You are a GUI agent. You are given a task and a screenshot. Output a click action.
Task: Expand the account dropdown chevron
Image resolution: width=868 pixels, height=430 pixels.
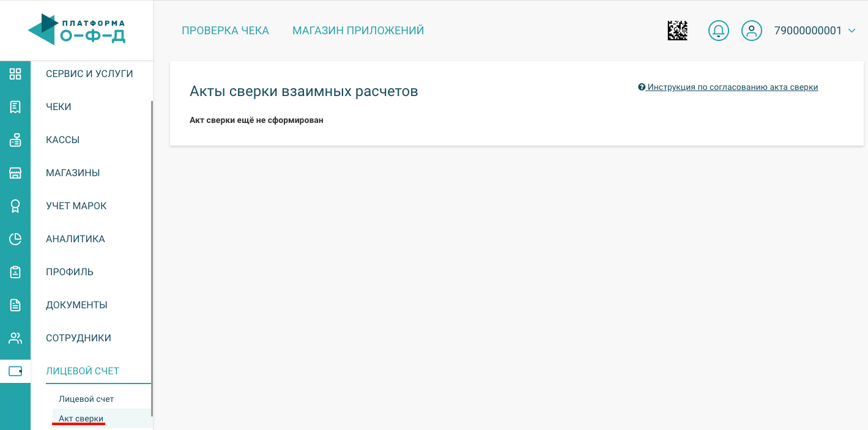pyautogui.click(x=851, y=31)
